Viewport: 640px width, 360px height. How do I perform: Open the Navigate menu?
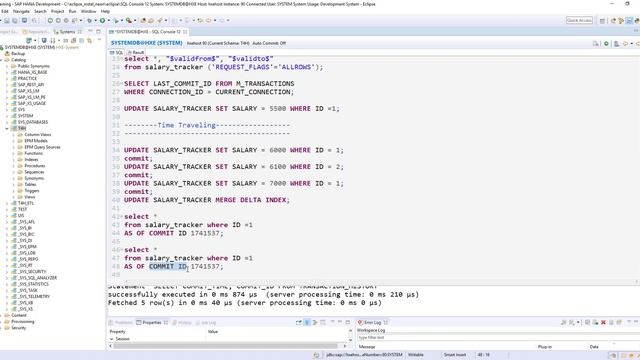(x=21, y=11)
